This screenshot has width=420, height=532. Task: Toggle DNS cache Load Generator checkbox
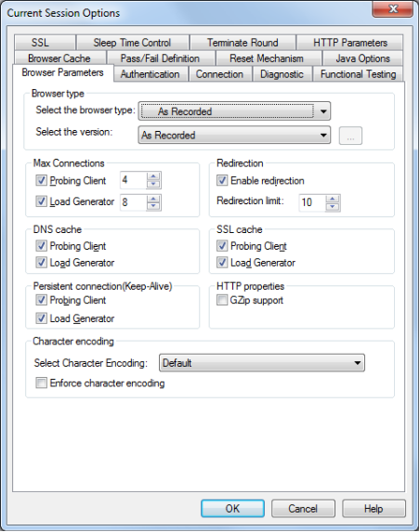[41, 262]
